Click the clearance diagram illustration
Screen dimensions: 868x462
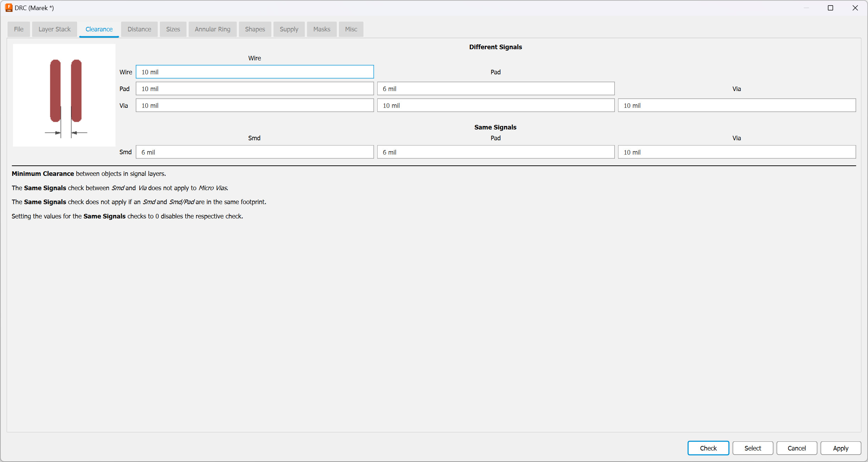(x=64, y=95)
